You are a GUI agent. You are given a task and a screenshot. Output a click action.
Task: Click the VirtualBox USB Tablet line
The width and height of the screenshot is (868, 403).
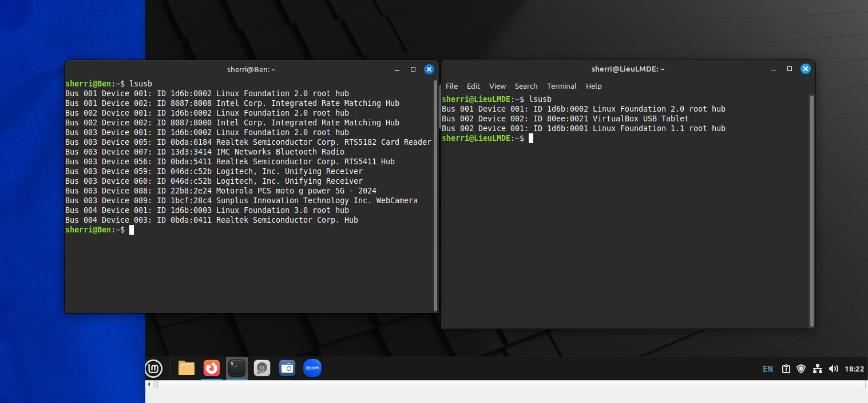point(565,118)
